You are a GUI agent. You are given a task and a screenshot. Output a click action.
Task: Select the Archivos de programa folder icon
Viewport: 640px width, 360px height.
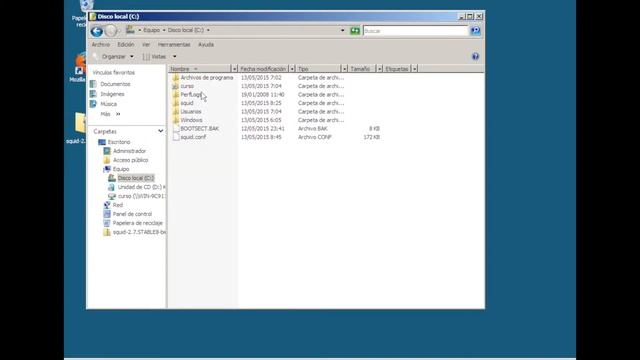pos(176,78)
